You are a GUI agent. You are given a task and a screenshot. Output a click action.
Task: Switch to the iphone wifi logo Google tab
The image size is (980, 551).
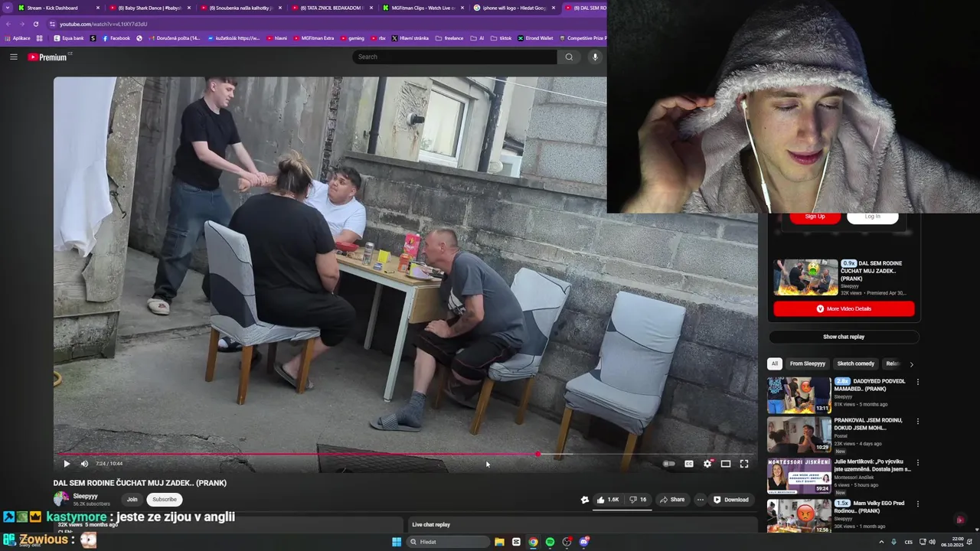coord(514,8)
